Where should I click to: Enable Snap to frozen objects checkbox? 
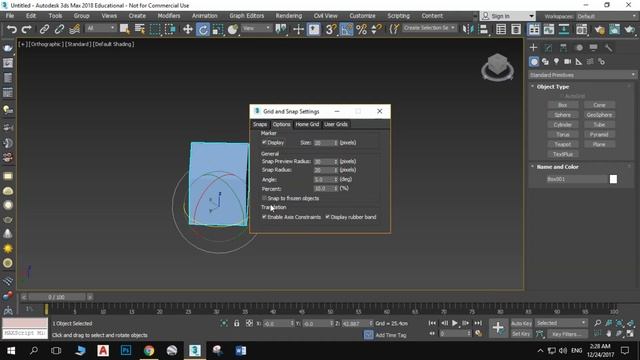(264, 198)
